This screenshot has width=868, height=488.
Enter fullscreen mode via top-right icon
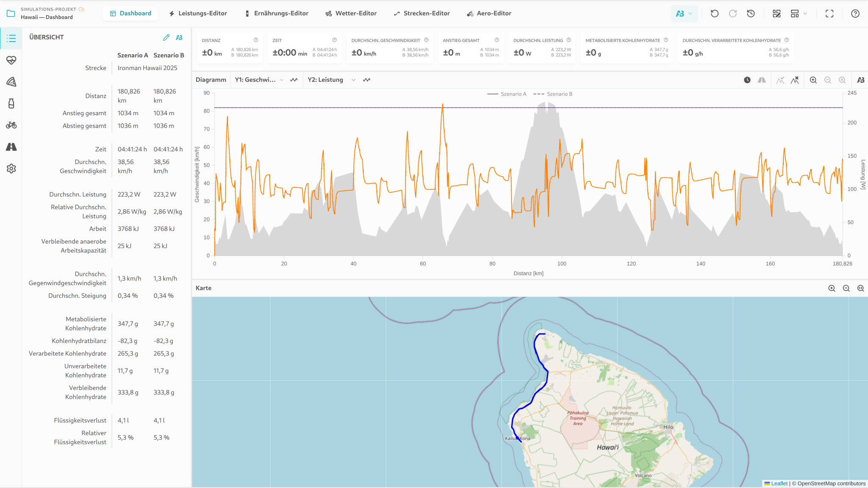tap(829, 14)
